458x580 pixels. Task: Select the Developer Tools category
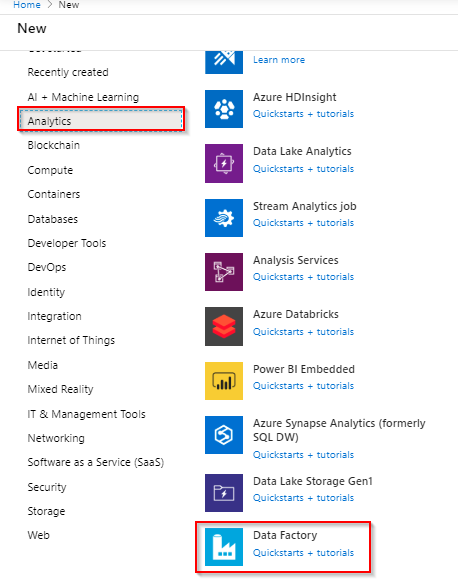point(67,243)
